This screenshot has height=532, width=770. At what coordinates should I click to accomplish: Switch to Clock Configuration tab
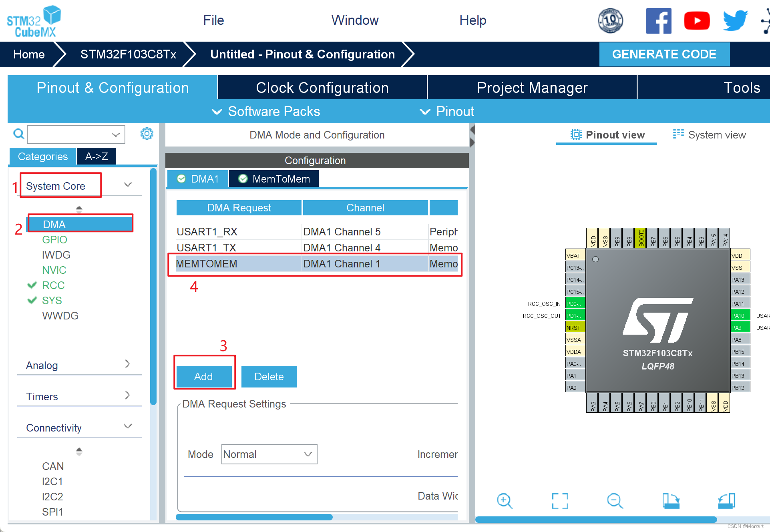[322, 88]
